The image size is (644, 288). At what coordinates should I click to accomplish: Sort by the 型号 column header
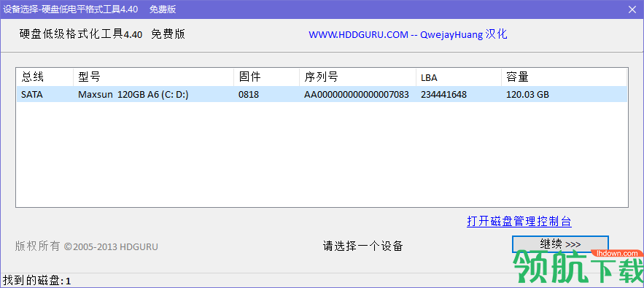point(153,77)
